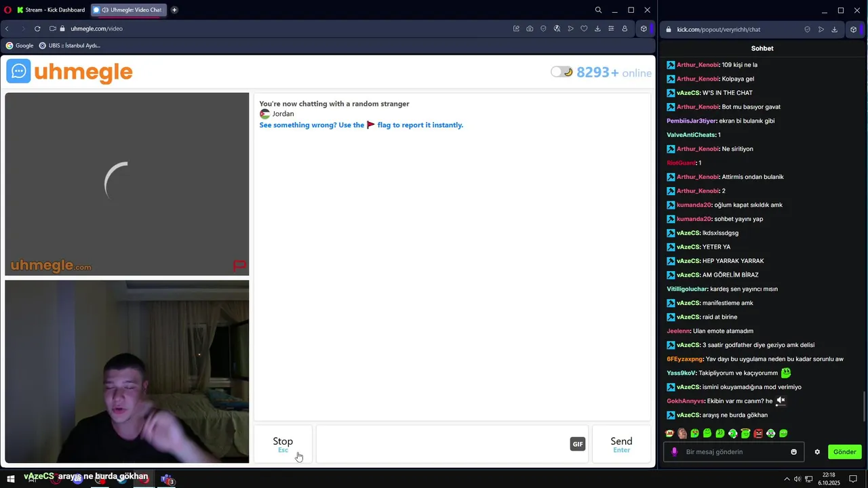Click the green Gönder button
The height and width of the screenshot is (488, 868).
[844, 451]
